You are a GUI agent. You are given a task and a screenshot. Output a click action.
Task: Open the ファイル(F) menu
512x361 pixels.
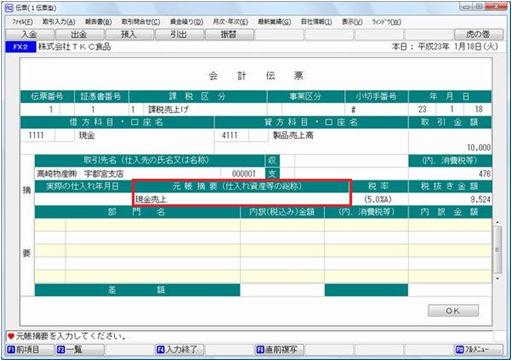click(22, 22)
